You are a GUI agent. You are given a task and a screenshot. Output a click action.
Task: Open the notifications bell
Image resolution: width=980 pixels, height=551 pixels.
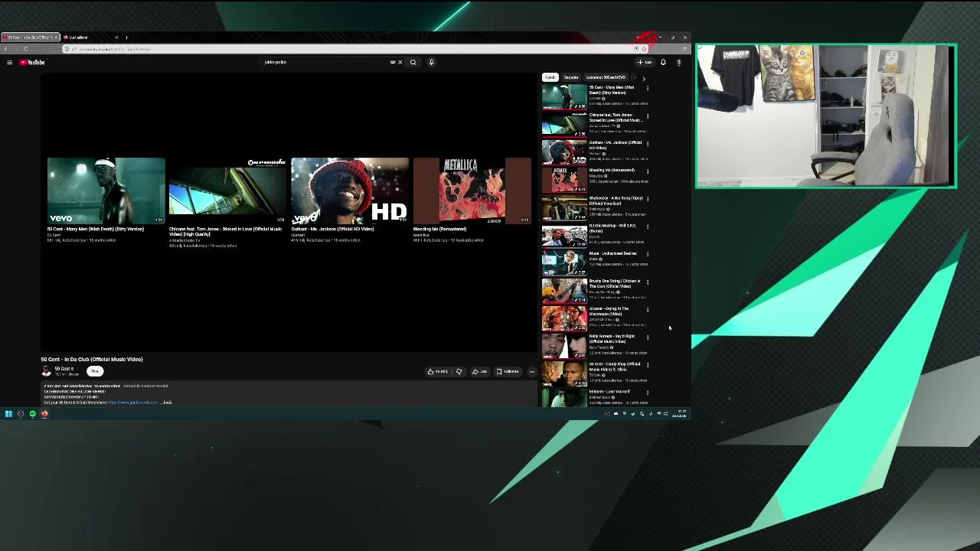(663, 63)
